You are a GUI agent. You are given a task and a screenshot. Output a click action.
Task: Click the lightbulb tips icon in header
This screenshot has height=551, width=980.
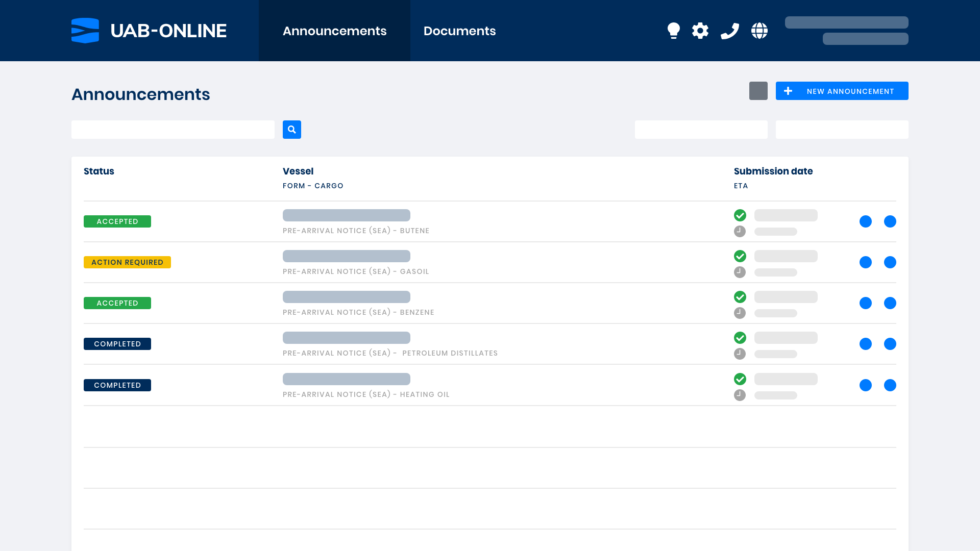coord(674,31)
